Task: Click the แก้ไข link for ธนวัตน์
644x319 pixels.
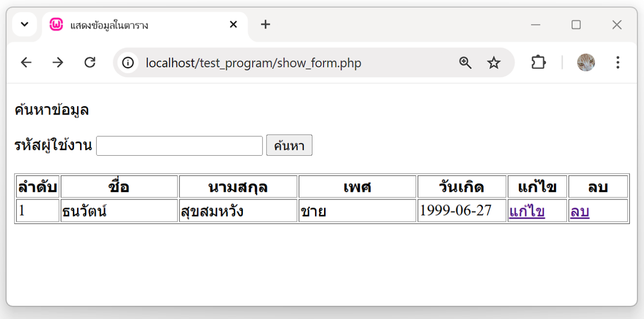Action: [527, 211]
